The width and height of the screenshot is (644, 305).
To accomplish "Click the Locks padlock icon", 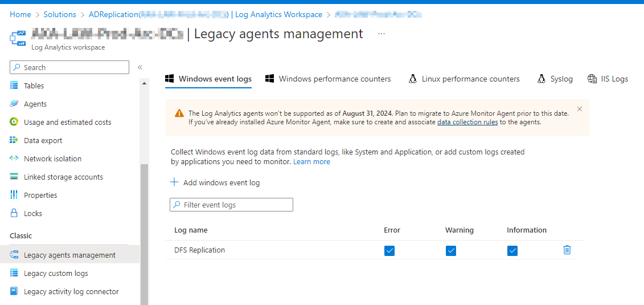I will (x=14, y=213).
